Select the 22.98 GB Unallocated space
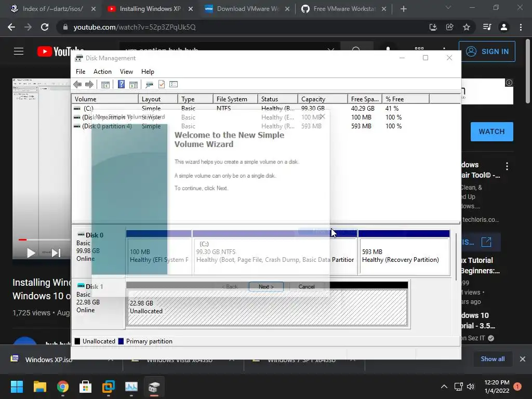532x399 pixels. [x=267, y=307]
